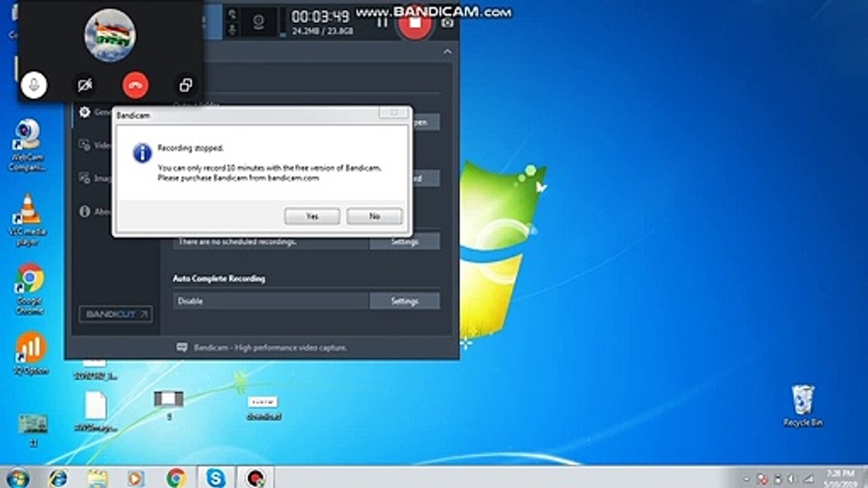Open the Recycle Bin

click(x=803, y=405)
